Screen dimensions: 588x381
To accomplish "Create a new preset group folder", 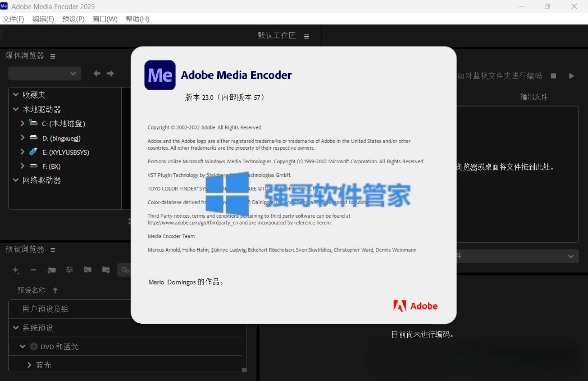I will pyautogui.click(x=52, y=270).
